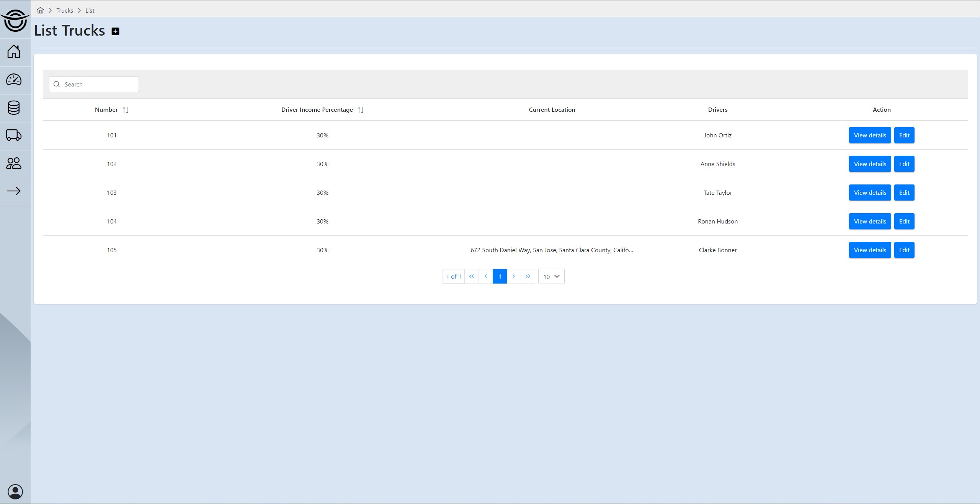
Task: Click View details for truck 101
Action: [x=869, y=135]
